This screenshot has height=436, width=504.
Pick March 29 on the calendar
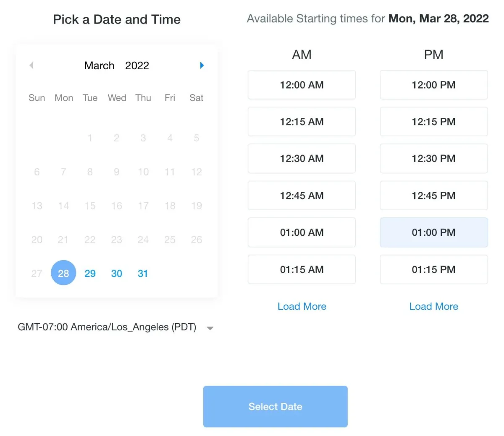click(x=90, y=274)
